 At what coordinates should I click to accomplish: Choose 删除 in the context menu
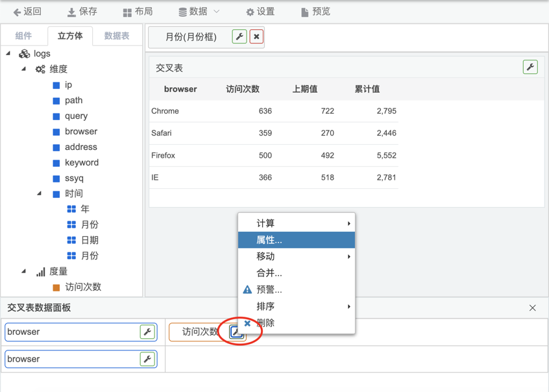click(265, 323)
